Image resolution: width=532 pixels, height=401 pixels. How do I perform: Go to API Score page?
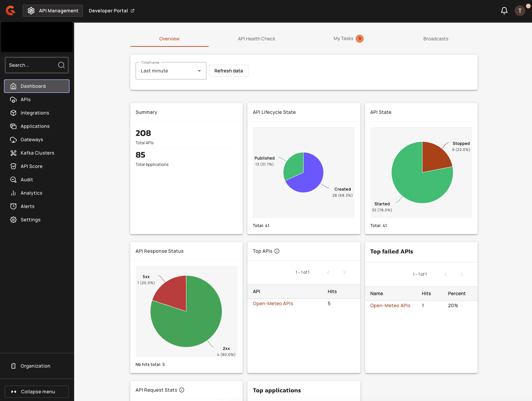click(x=31, y=166)
